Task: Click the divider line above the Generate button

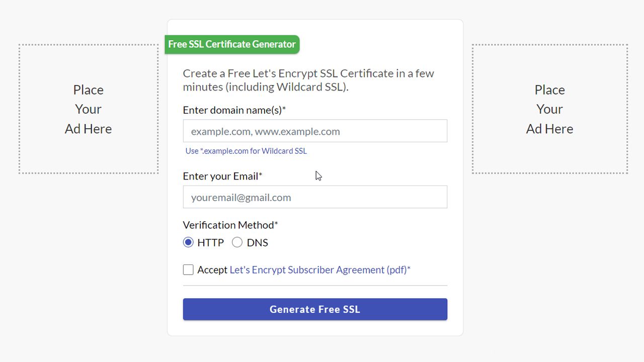Action: coord(315,286)
